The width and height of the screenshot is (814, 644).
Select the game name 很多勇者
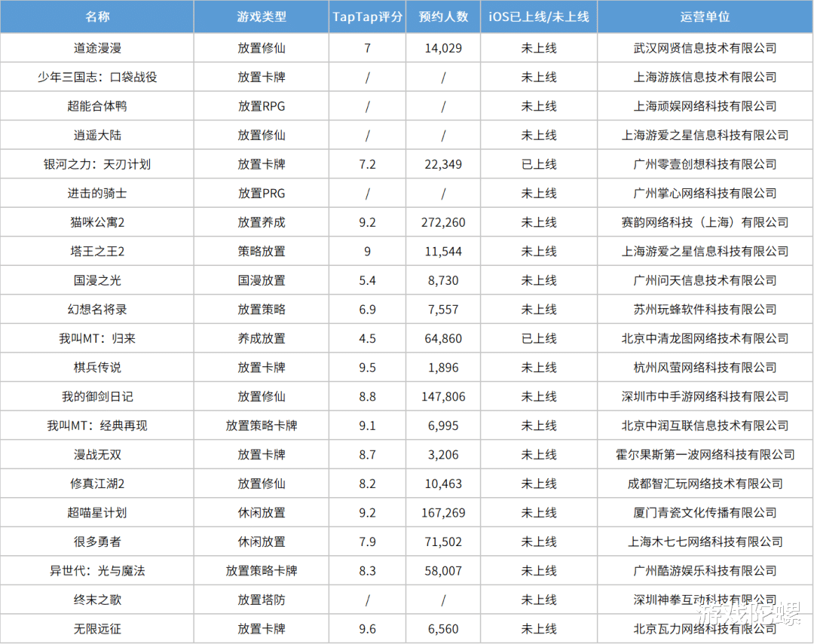(97, 542)
